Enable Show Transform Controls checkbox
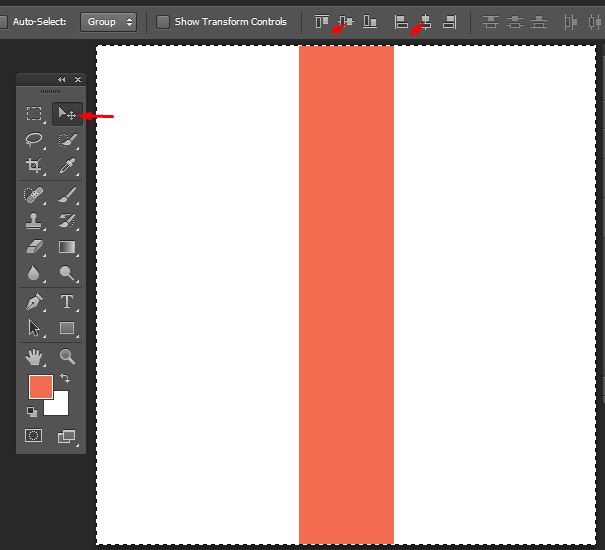Screen dimensions: 605x550 point(163,22)
